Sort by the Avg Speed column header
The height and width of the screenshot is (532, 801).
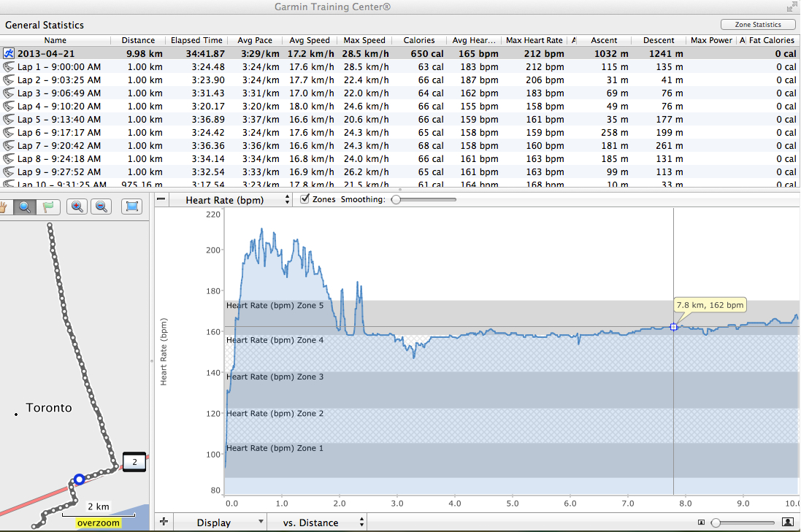click(310, 40)
